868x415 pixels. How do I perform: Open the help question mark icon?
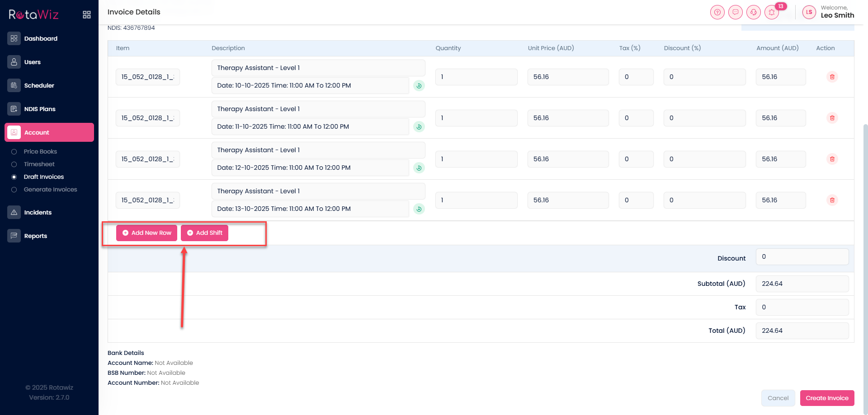717,12
